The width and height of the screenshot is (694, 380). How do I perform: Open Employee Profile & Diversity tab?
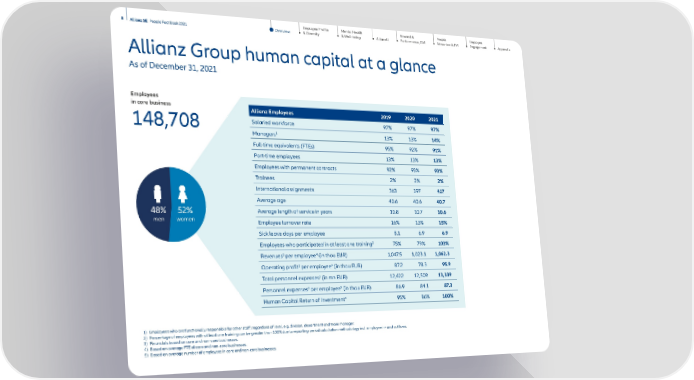pyautogui.click(x=315, y=31)
